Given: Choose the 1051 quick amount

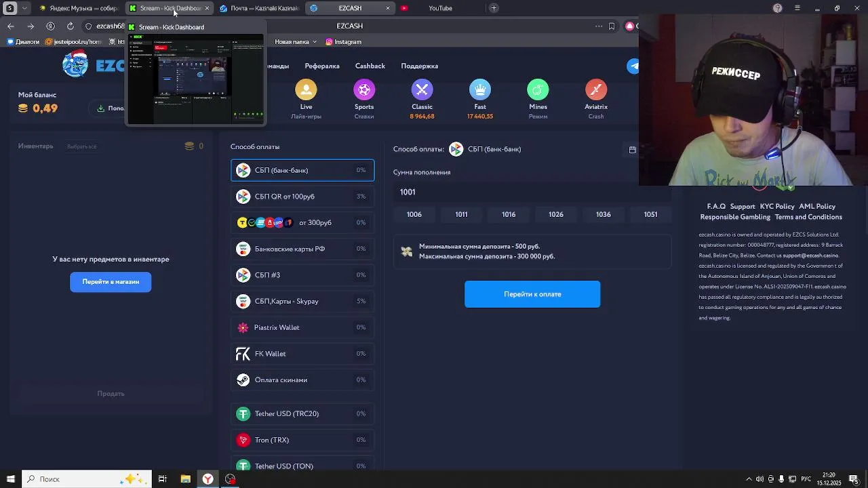Looking at the screenshot, I should point(650,214).
